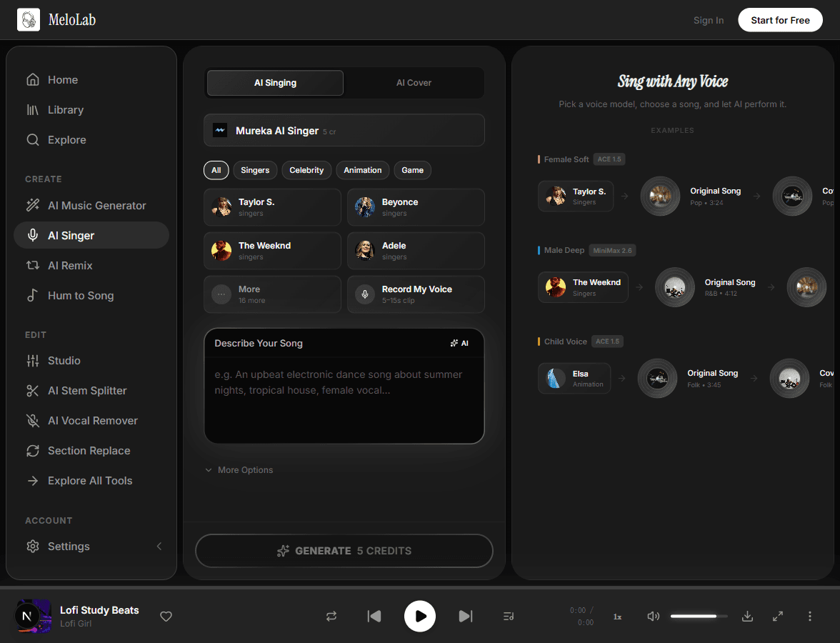
Task: Skip to next track
Action: [466, 616]
